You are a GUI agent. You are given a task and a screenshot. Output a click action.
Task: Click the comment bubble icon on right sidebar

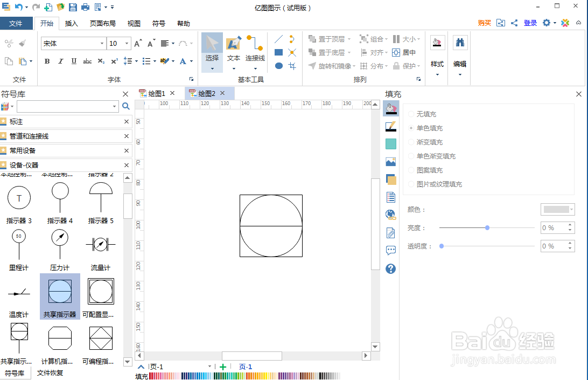coord(390,250)
